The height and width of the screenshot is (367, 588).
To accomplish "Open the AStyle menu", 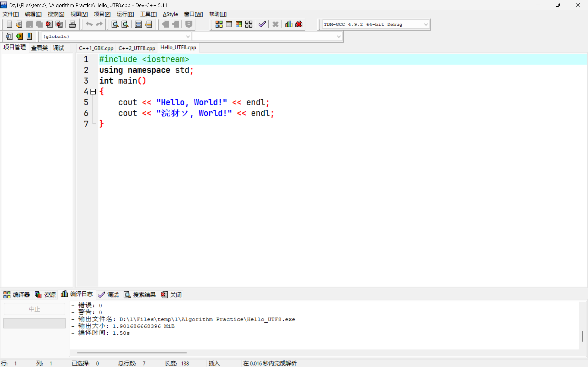I will 170,14.
